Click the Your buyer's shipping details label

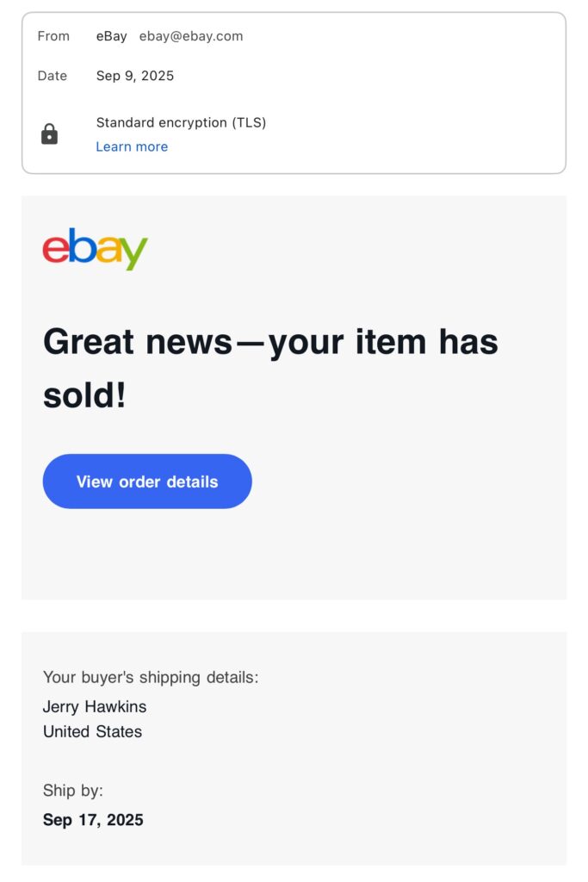151,677
